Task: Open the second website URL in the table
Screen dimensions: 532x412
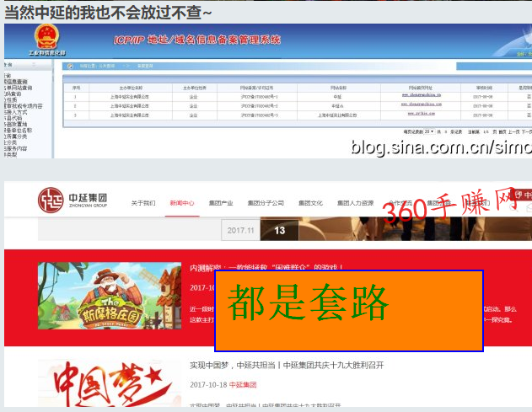Action: click(x=422, y=104)
